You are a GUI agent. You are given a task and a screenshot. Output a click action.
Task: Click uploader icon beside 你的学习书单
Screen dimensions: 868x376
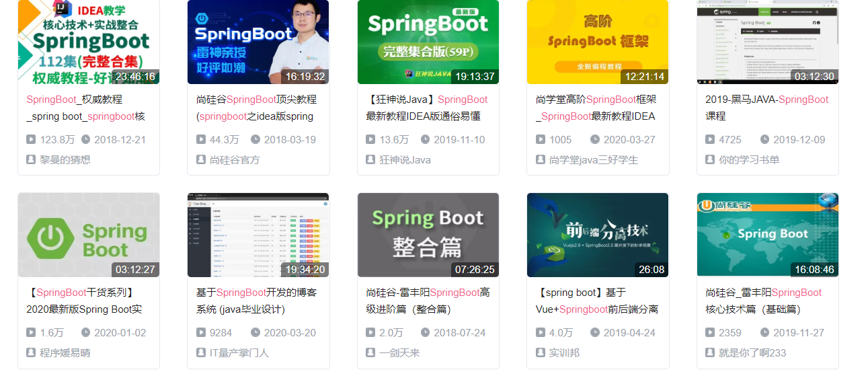pyautogui.click(x=710, y=160)
